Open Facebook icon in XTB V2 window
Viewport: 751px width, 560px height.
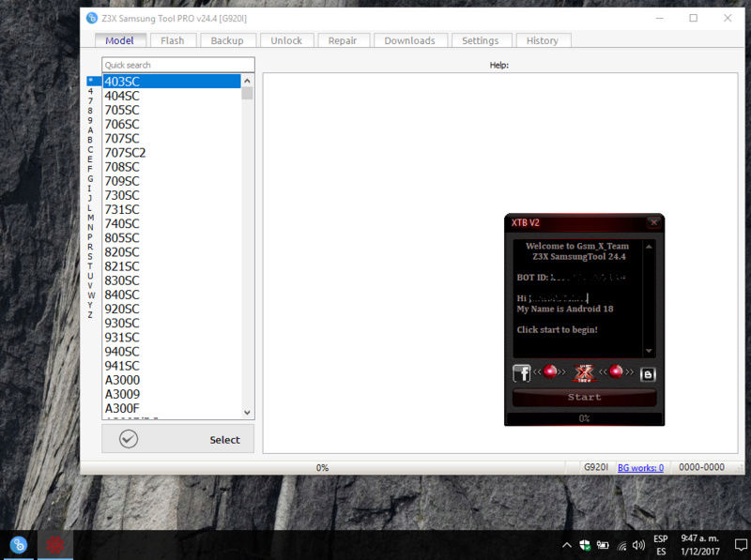coord(522,372)
